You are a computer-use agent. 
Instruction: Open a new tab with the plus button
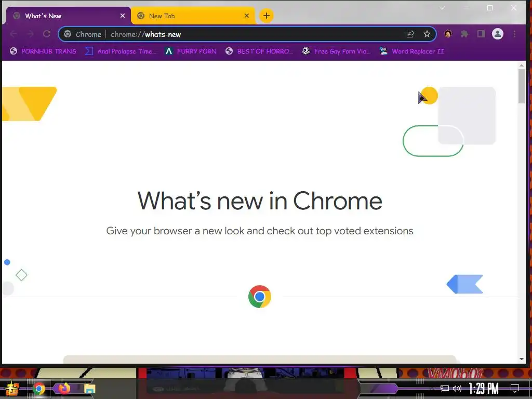(267, 16)
